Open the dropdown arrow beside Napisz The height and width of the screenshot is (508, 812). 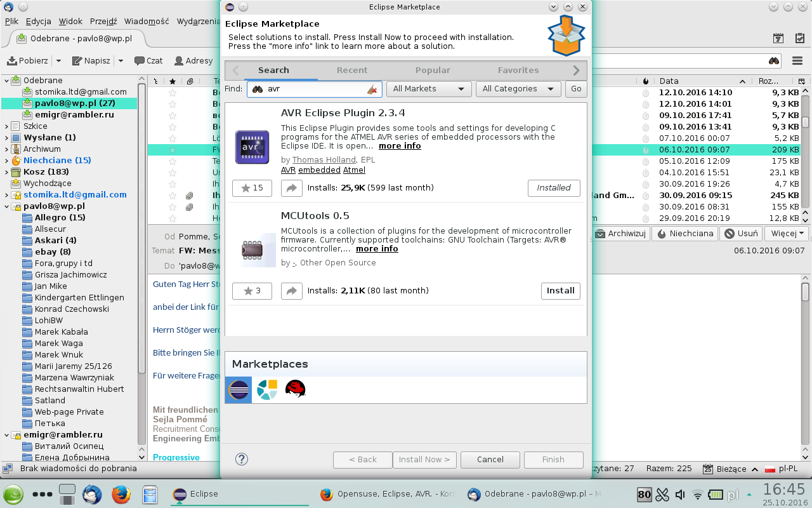click(121, 61)
